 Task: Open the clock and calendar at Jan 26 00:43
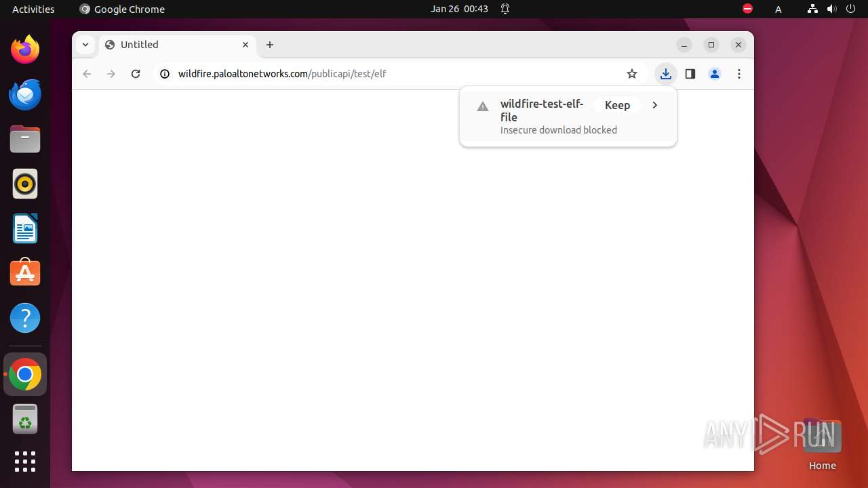[459, 9]
